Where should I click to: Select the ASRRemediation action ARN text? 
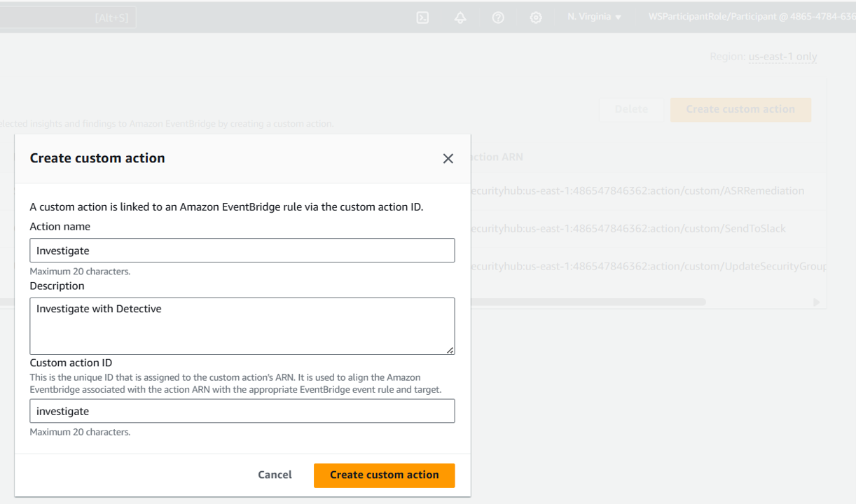(x=637, y=190)
